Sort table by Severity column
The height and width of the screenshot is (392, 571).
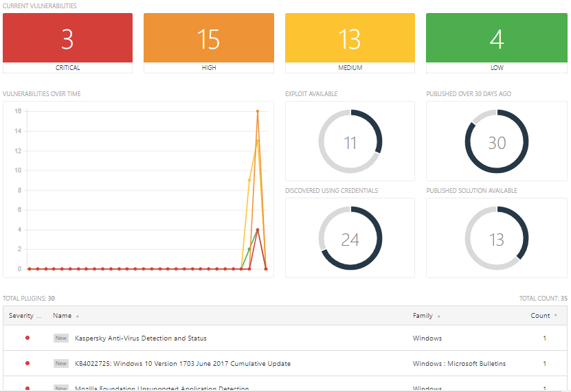tap(25, 316)
